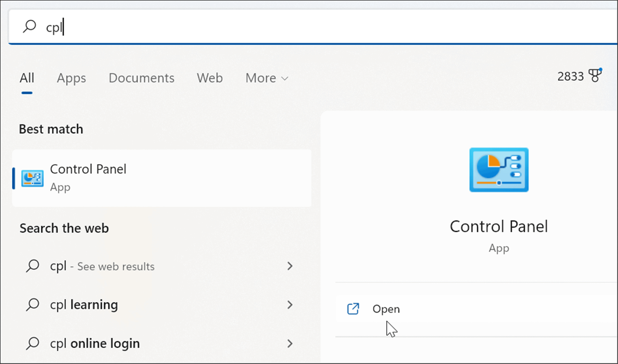Viewport: 618px width, 364px height.
Task: Click the magnifying glass in the search box
Action: [x=30, y=27]
